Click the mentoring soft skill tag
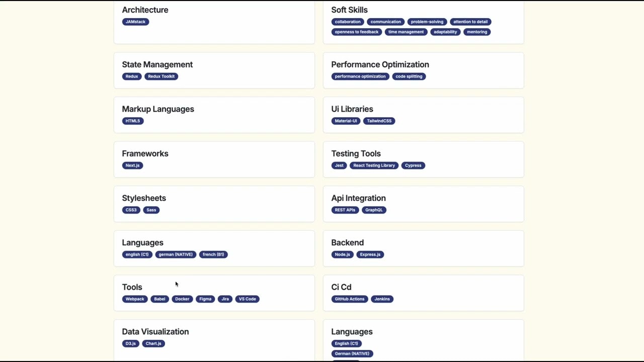 (x=477, y=32)
